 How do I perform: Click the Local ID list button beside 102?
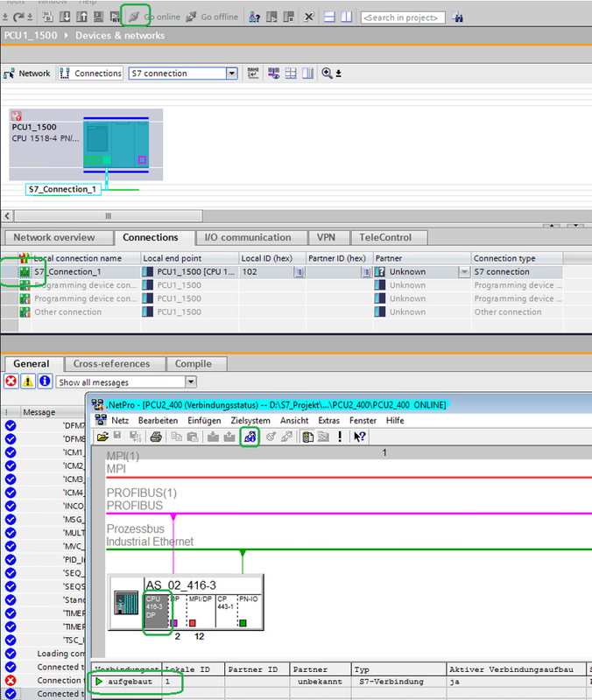(299, 272)
